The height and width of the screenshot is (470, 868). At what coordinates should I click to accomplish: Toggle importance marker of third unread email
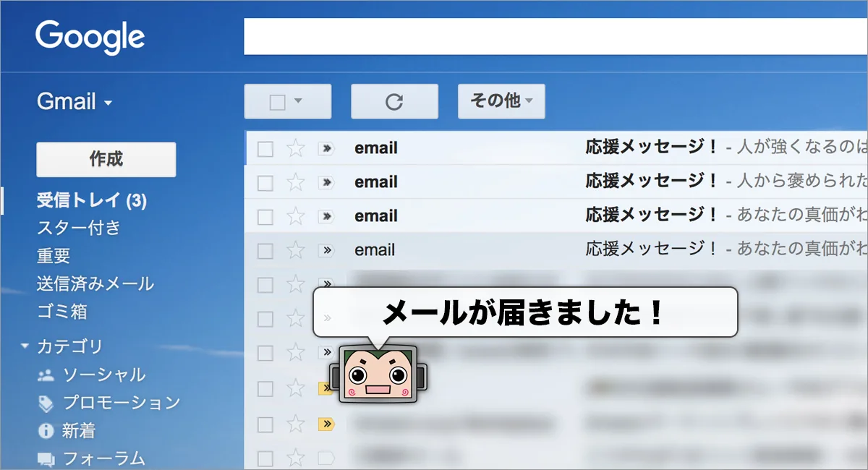(x=326, y=216)
